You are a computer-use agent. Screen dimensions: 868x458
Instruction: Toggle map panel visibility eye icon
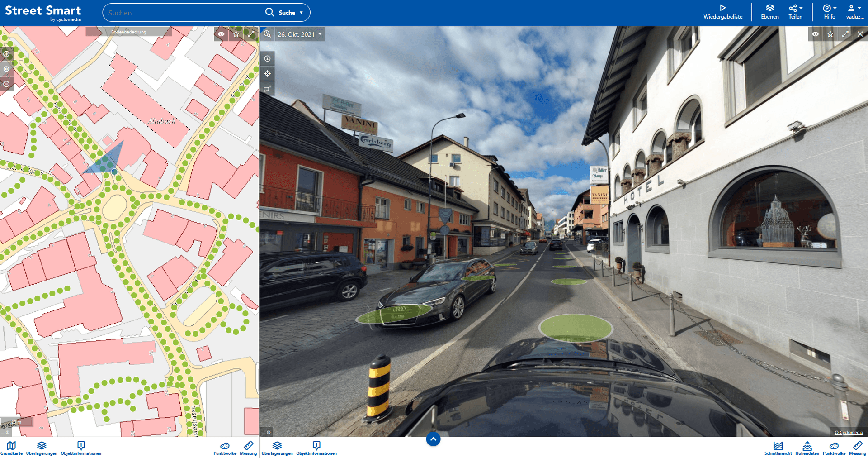click(x=221, y=34)
